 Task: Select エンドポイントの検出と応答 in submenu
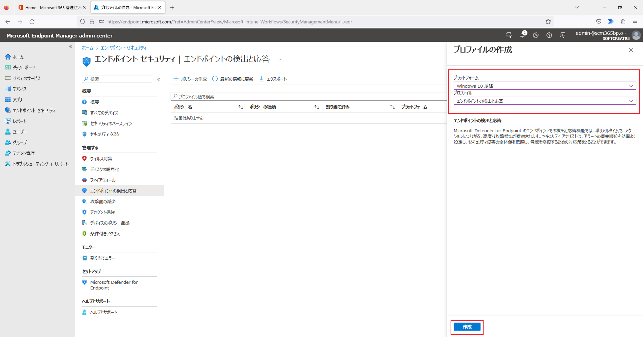119,191
